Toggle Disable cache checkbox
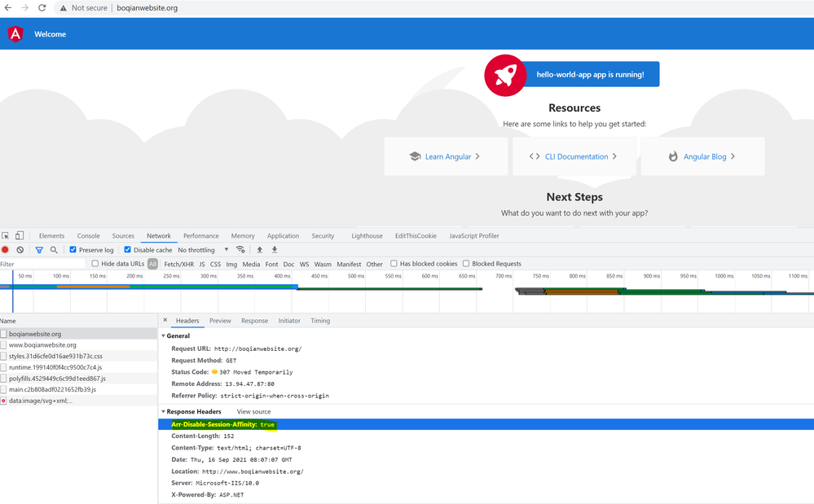Screen dimensions: 814x504 point(127,249)
